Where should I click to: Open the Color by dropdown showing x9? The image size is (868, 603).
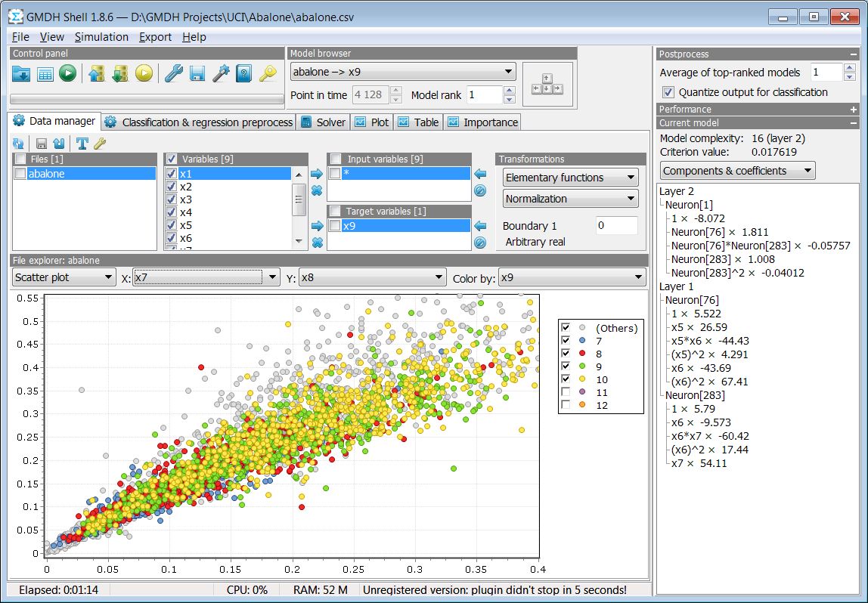click(x=572, y=277)
